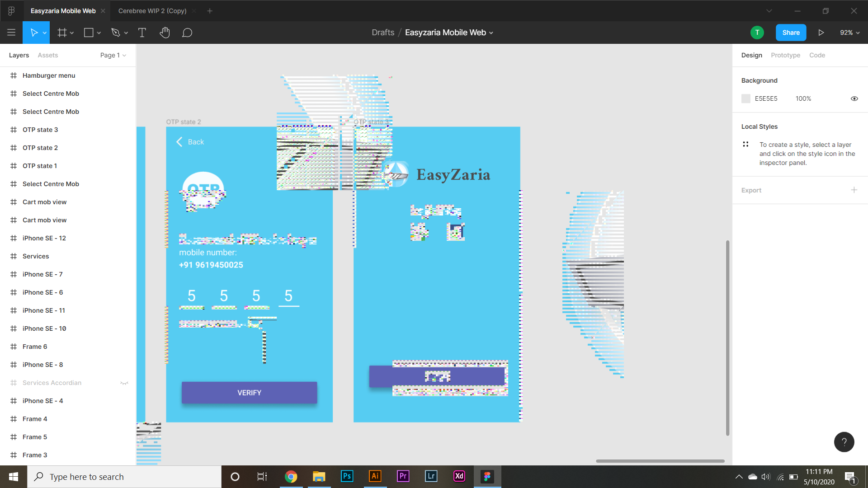
Task: Click the background color swatch
Action: tap(746, 99)
